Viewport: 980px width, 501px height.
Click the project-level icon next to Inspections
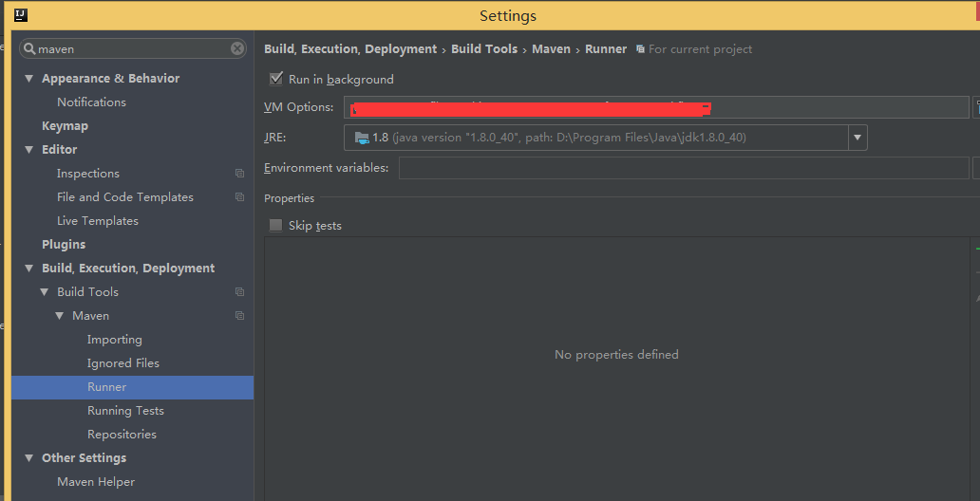[x=239, y=173]
